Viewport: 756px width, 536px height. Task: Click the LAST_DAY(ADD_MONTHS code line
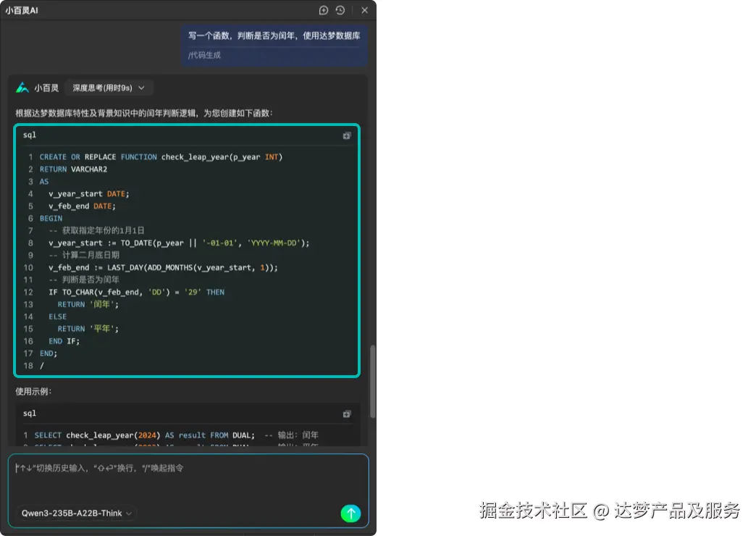coord(163,268)
